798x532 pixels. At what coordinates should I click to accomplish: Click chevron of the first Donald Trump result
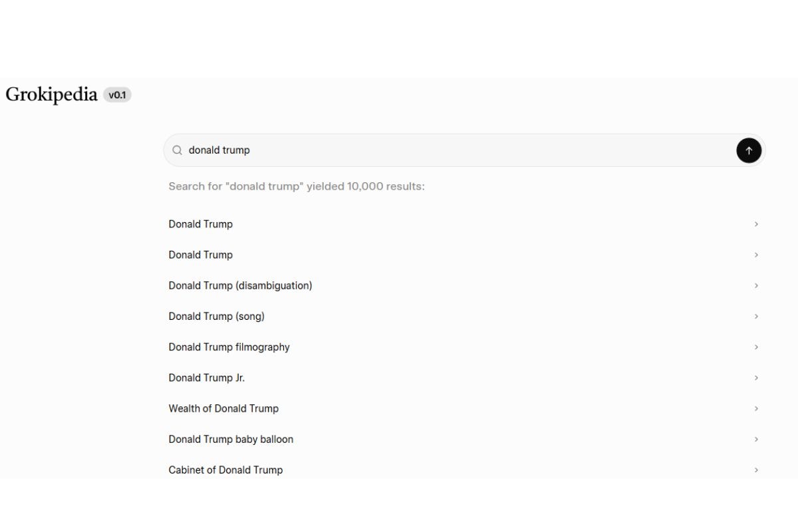tap(756, 224)
